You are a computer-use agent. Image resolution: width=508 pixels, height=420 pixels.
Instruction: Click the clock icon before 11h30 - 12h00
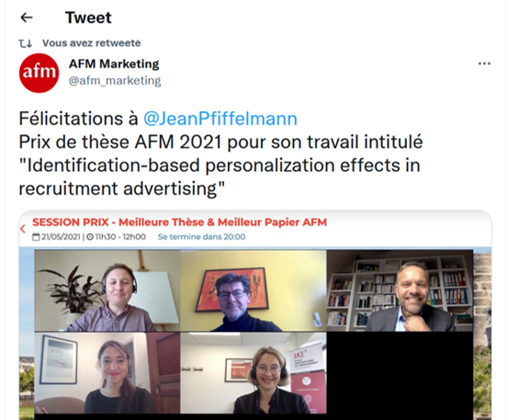click(x=90, y=237)
